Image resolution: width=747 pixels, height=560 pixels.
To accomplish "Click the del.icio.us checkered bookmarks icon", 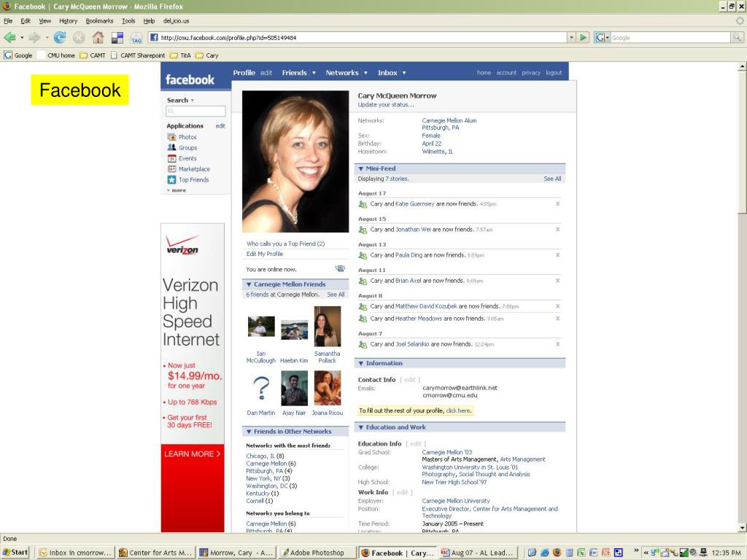I will (x=117, y=38).
